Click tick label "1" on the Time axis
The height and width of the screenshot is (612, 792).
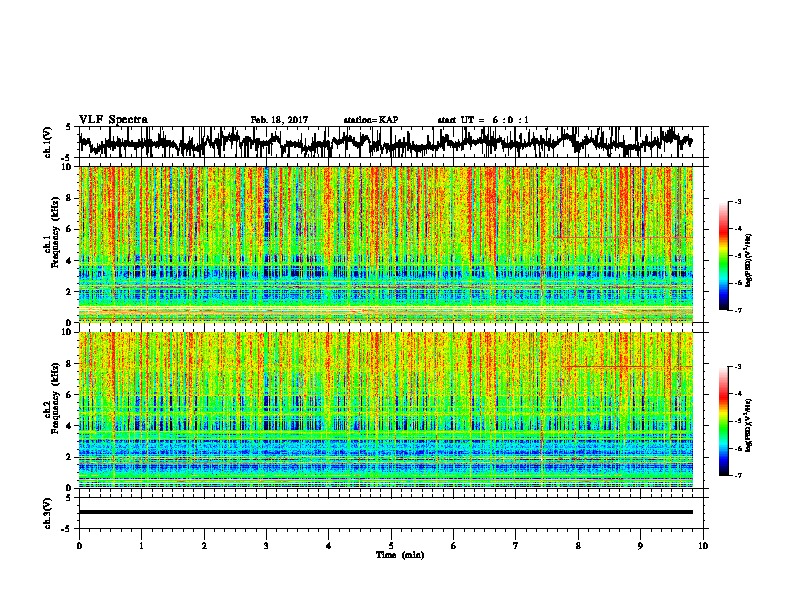(142, 546)
